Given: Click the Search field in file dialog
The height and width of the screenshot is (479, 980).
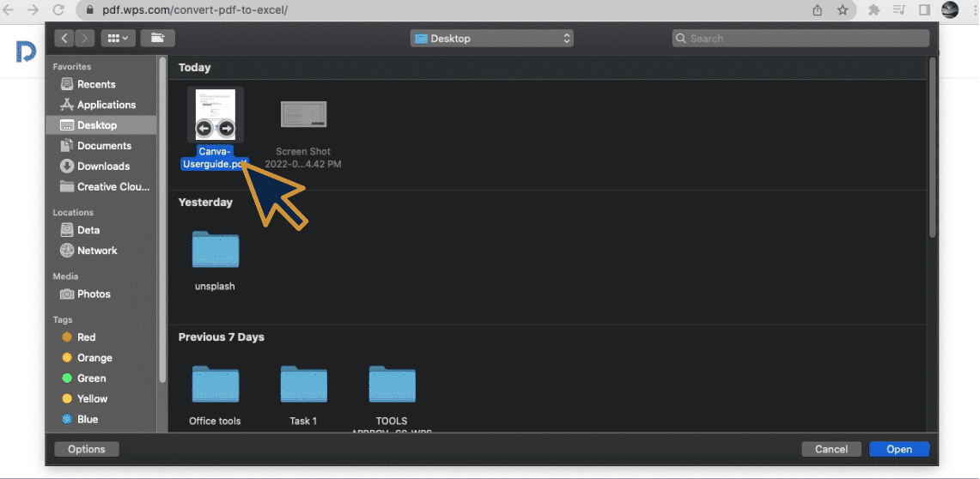Looking at the screenshot, I should [x=800, y=39].
